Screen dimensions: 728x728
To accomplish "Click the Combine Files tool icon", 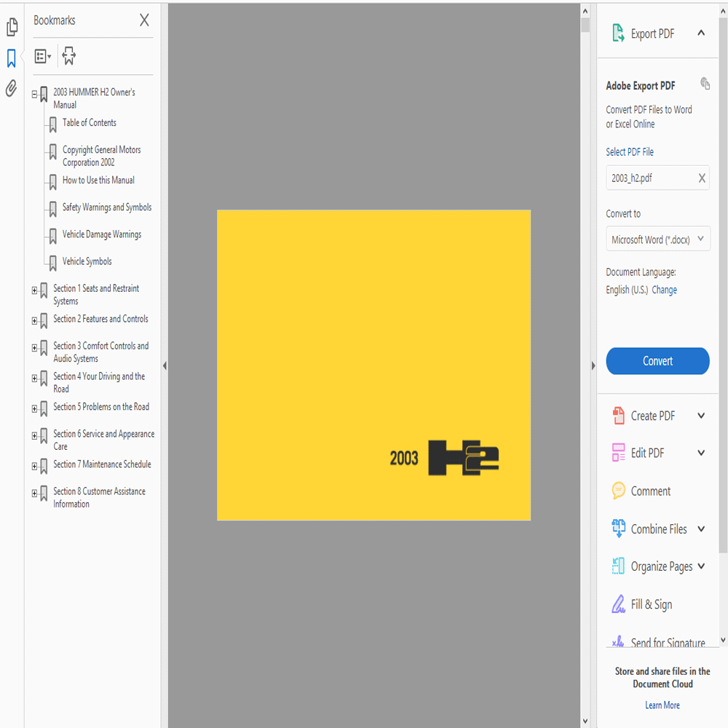I will click(x=618, y=529).
